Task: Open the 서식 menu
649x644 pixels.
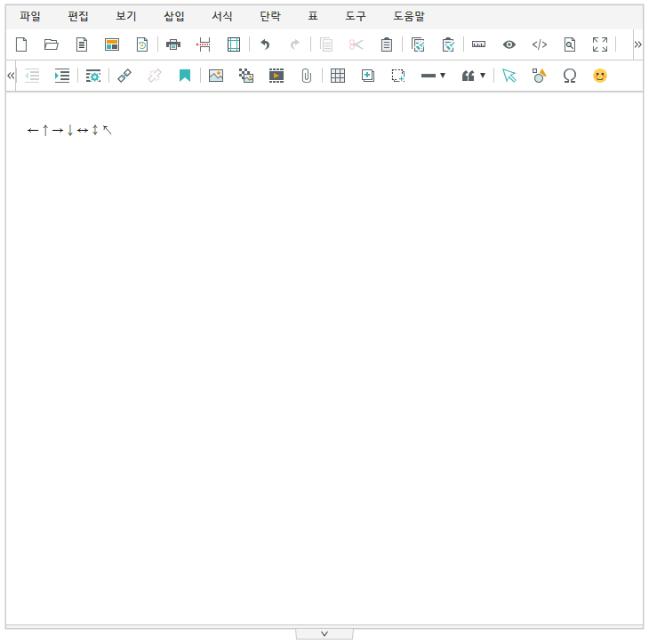Action: tap(222, 16)
